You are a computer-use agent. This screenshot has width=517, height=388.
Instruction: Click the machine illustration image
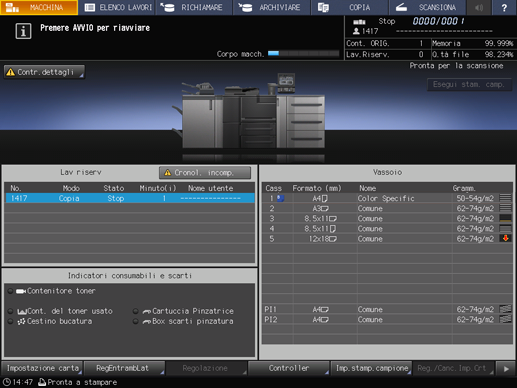tap(250, 112)
